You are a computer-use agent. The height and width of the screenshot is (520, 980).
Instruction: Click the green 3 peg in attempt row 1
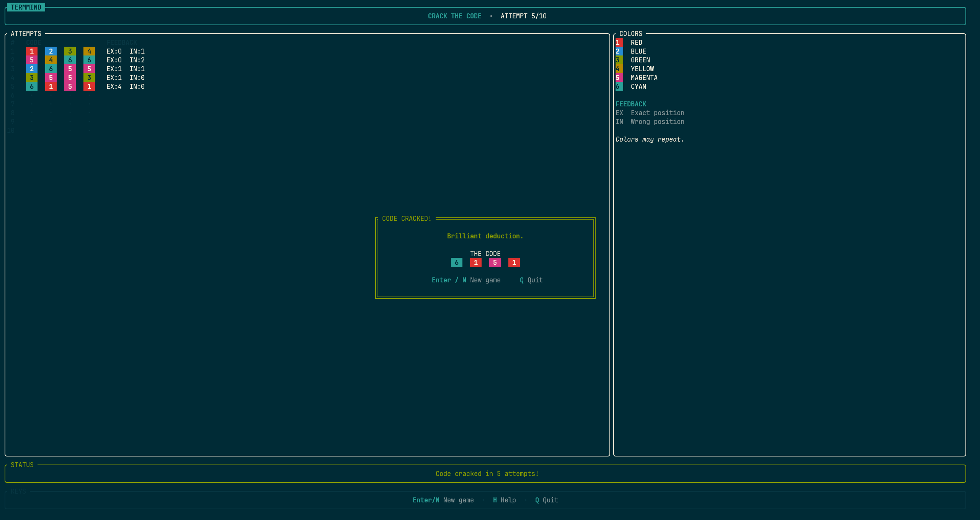tap(70, 51)
